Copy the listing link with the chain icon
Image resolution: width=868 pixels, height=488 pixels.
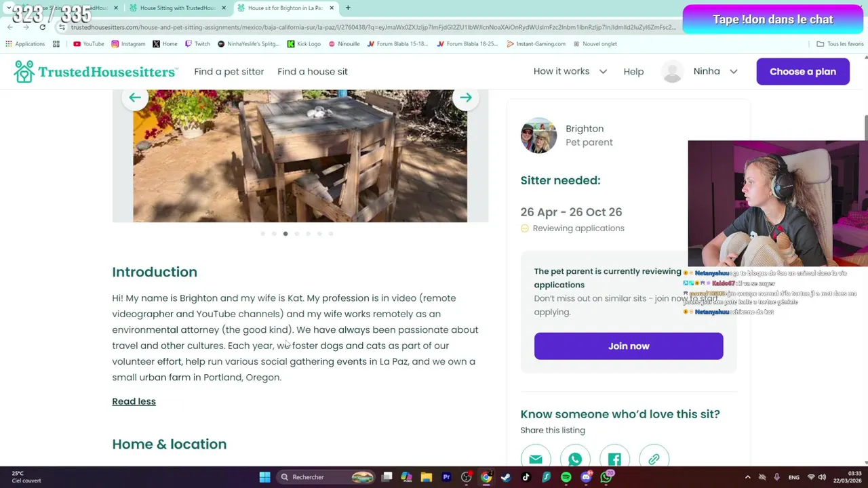(654, 459)
